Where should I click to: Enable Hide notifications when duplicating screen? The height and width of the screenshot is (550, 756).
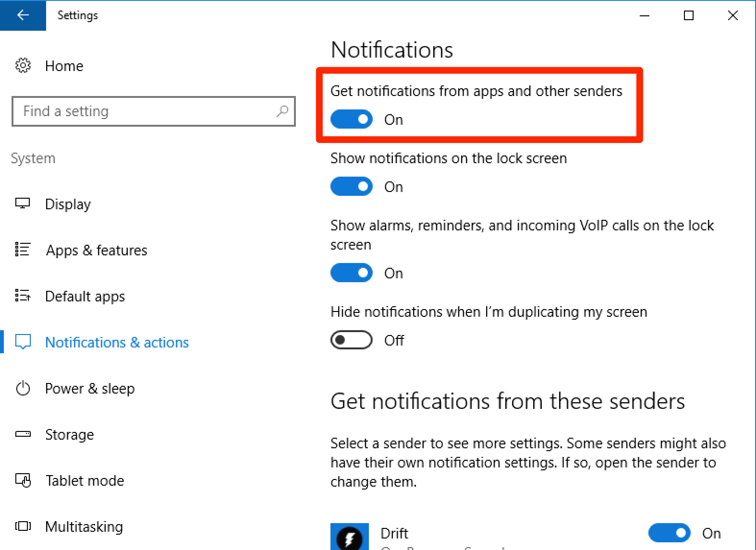tap(352, 340)
